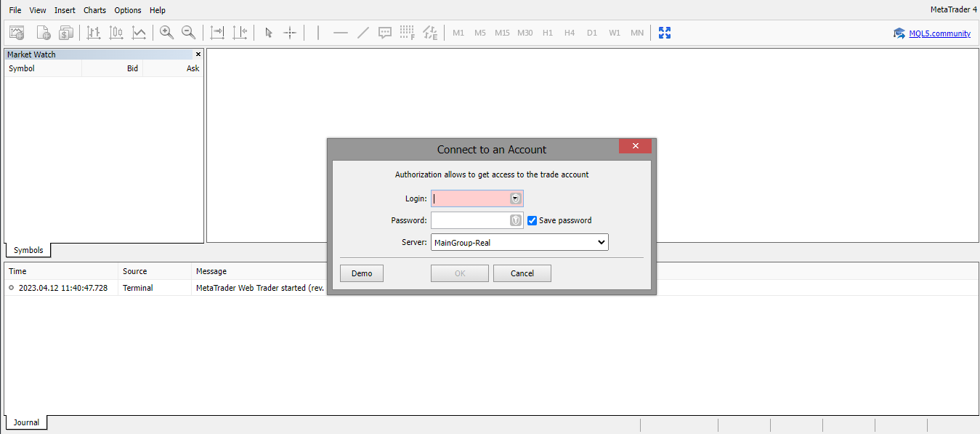This screenshot has height=434, width=980.
Task: Click the Time column header in Journal
Action: (61, 271)
